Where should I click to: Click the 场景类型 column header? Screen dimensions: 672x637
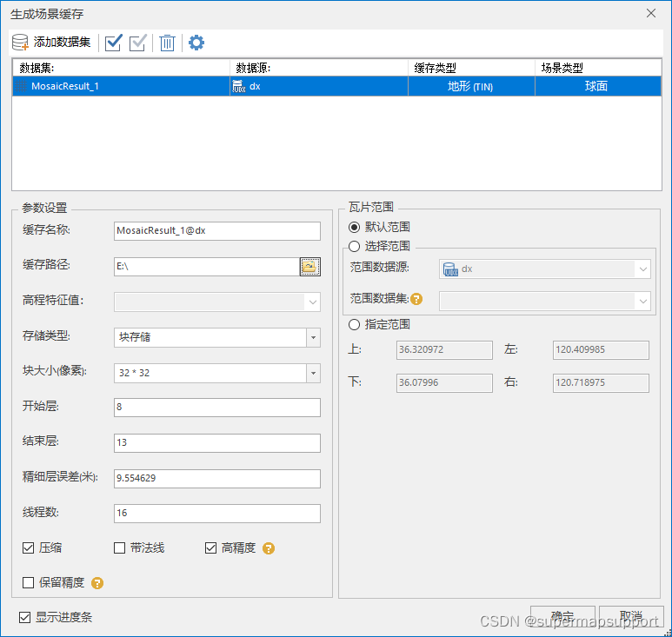tap(598, 68)
